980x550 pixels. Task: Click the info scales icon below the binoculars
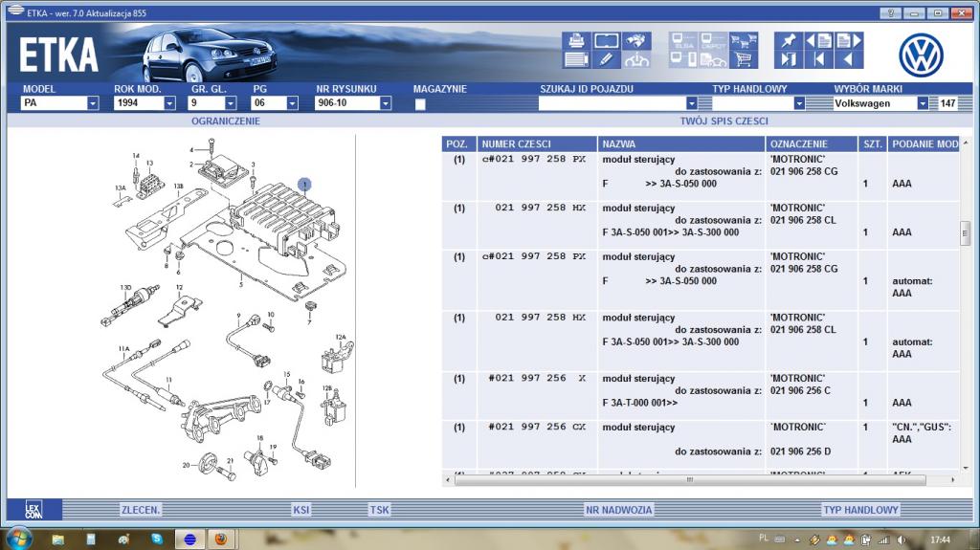[635, 60]
